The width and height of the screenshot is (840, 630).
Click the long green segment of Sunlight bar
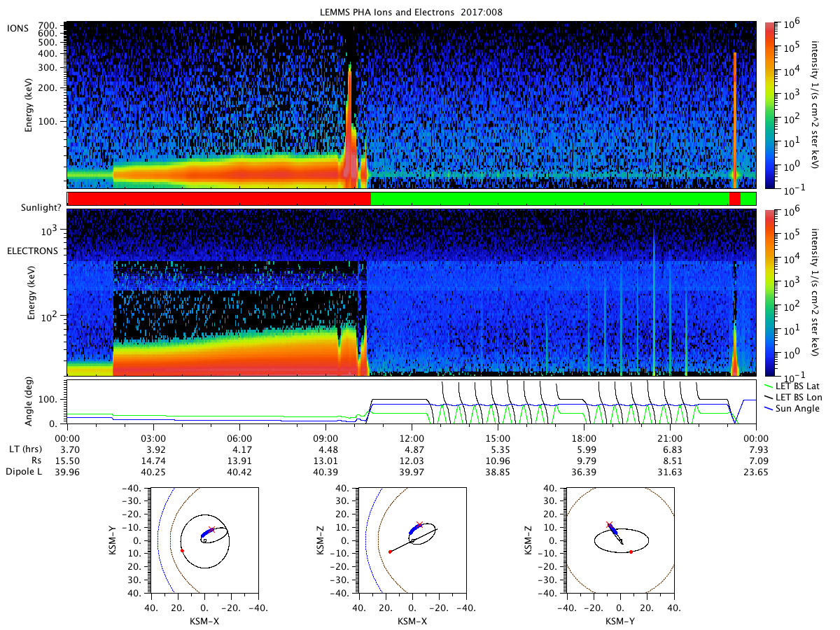tap(549, 199)
